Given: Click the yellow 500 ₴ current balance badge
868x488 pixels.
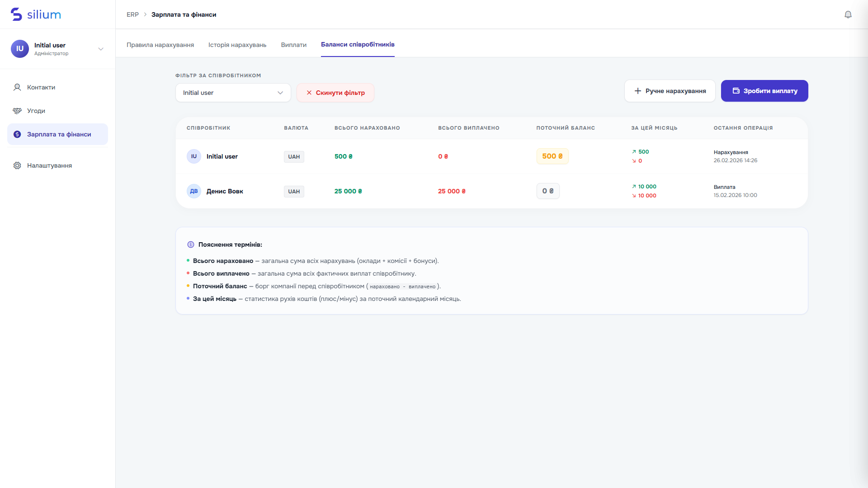Looking at the screenshot, I should click(552, 156).
